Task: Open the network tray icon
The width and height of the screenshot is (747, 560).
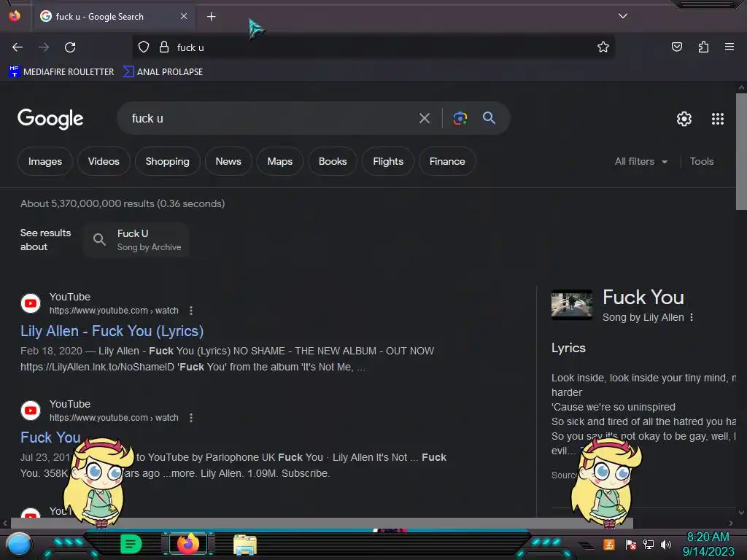Action: click(x=649, y=544)
